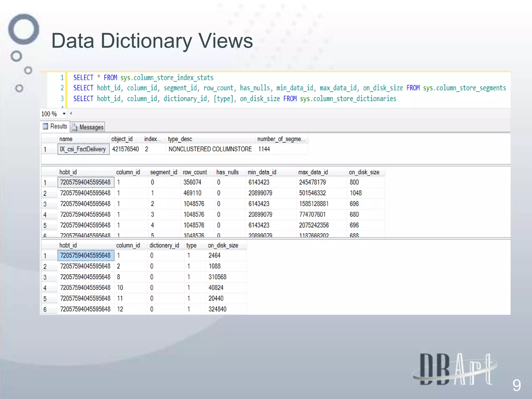Select dictionary on_disk_size cell 1088

(x=226, y=266)
